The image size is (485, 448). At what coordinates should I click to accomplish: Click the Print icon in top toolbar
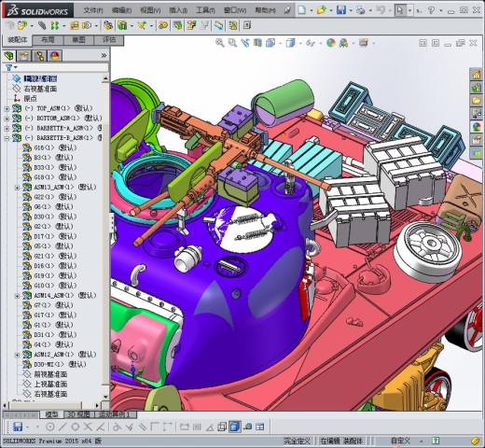(360, 10)
